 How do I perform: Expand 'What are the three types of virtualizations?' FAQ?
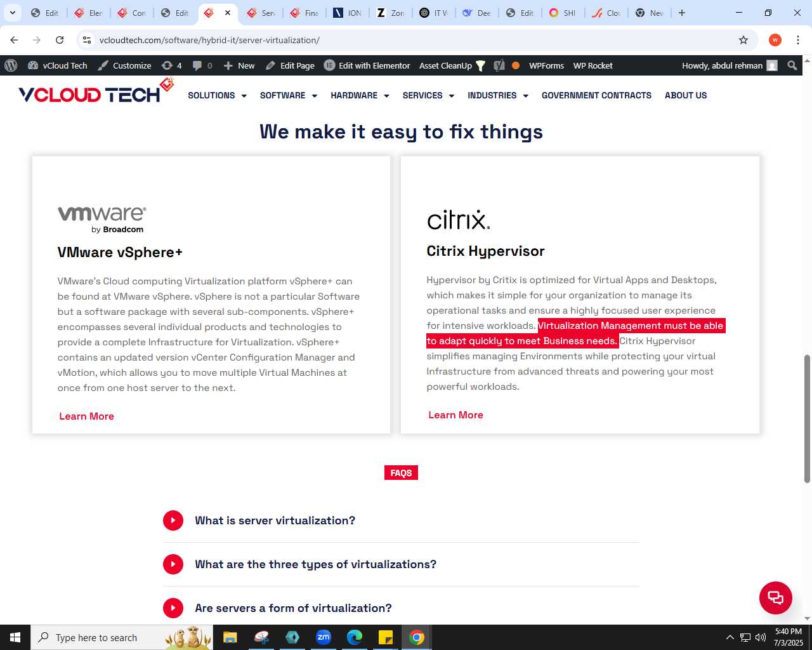[401, 564]
